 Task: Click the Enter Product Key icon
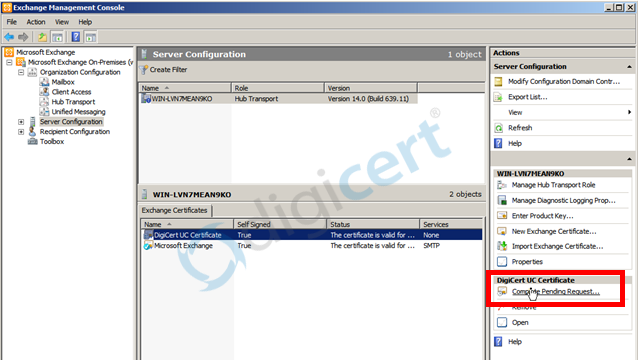click(x=502, y=216)
